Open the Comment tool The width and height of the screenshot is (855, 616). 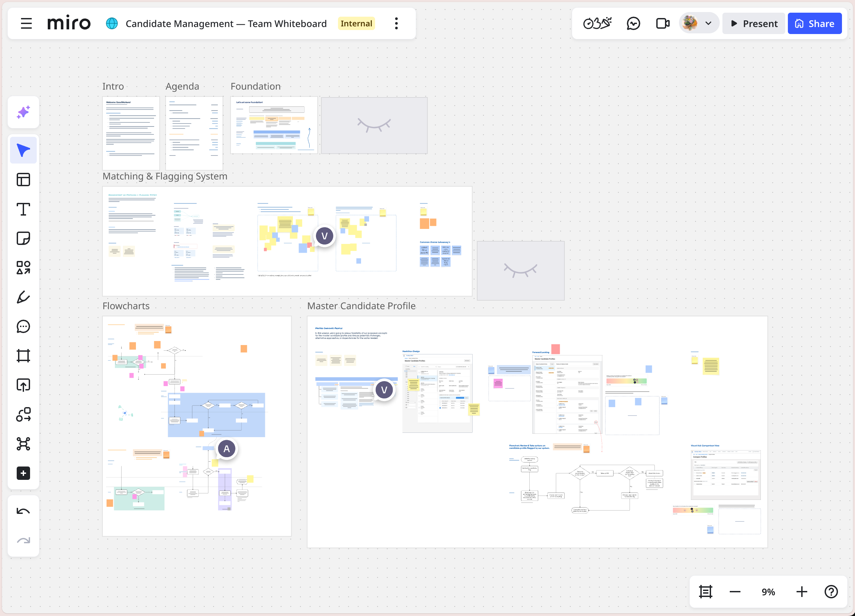(23, 327)
